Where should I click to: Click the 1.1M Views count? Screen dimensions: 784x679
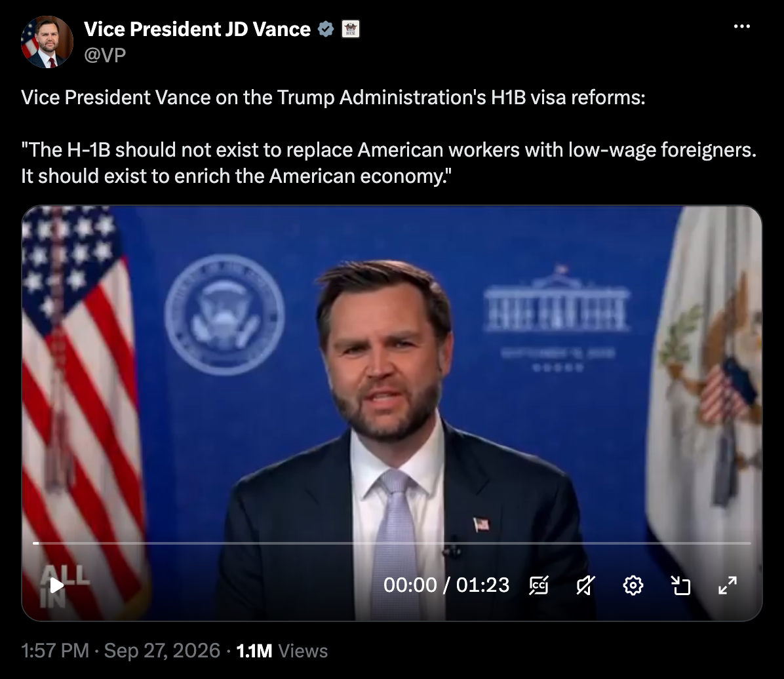pyautogui.click(x=282, y=651)
